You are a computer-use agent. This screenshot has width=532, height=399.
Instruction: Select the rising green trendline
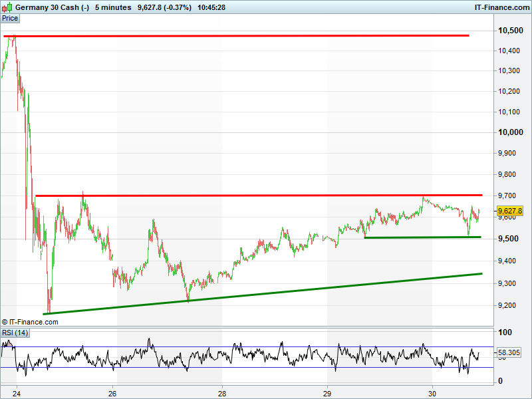pyautogui.click(x=263, y=294)
